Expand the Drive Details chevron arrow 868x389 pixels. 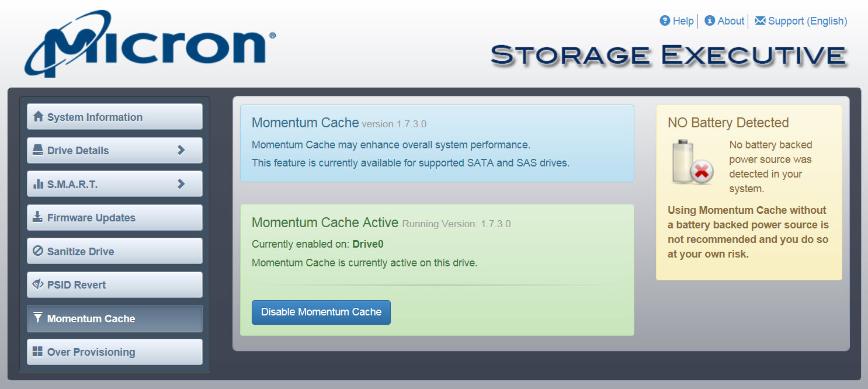[181, 150]
